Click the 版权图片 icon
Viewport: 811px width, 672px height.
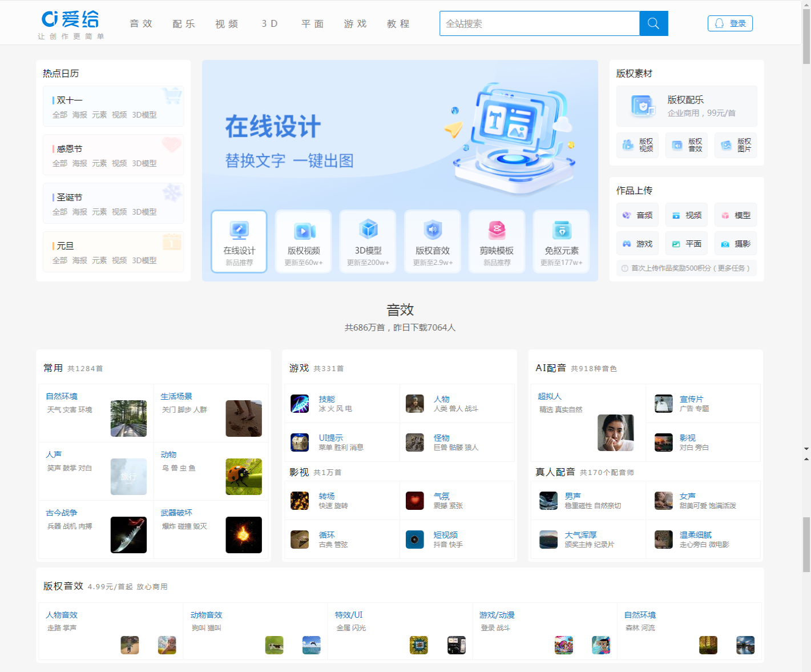(x=725, y=145)
